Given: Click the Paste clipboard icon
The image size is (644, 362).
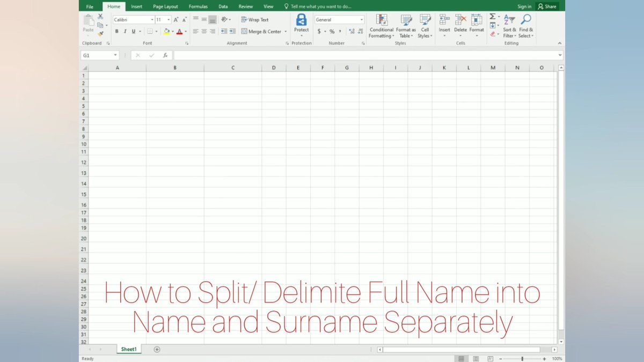Looking at the screenshot, I should [x=88, y=20].
